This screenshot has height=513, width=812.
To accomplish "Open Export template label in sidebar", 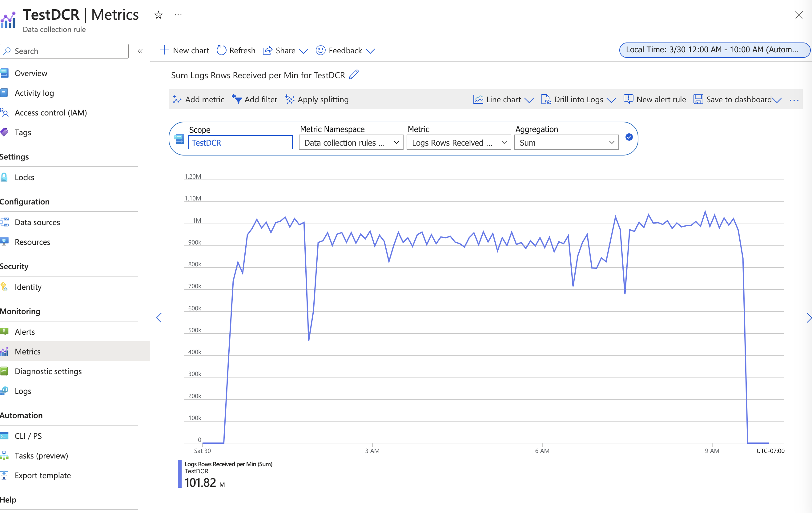I will (x=43, y=475).
